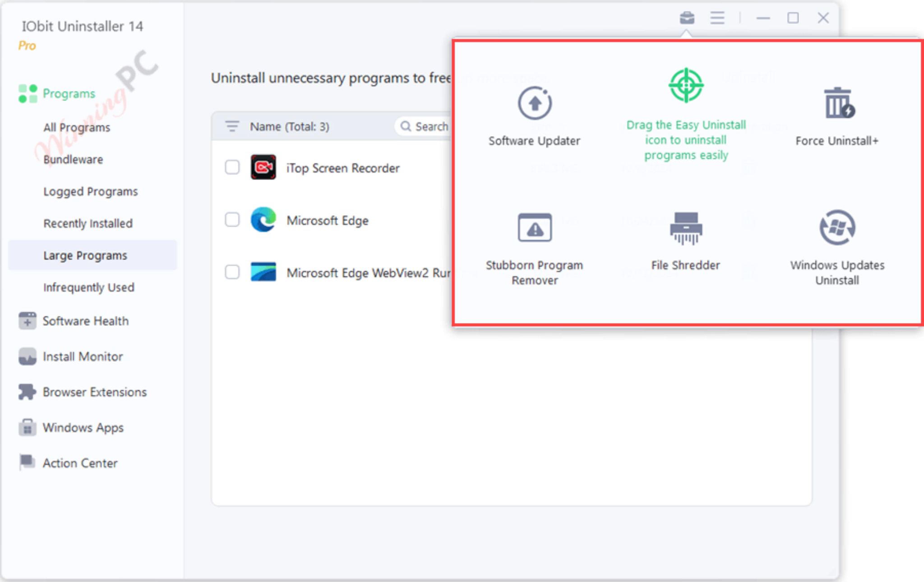Open the Software Updater tool
This screenshot has width=924, height=582.
(534, 113)
